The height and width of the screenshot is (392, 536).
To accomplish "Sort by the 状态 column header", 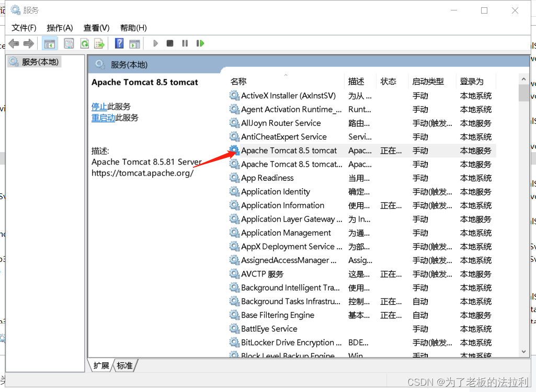I will point(389,82).
